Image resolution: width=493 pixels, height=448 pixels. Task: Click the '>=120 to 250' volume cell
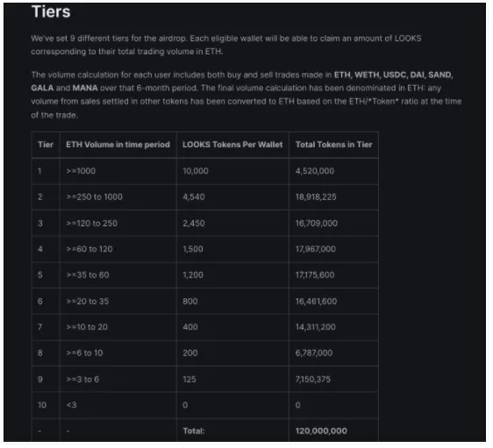coord(118,224)
